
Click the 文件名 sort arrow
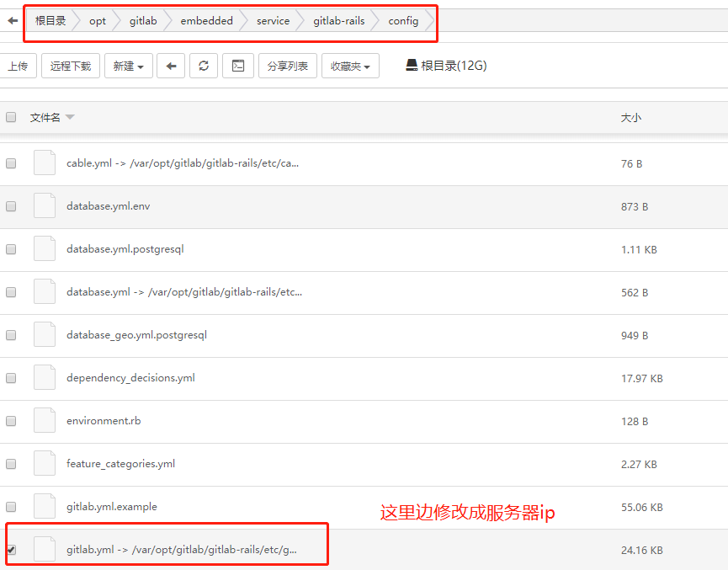[x=70, y=117]
